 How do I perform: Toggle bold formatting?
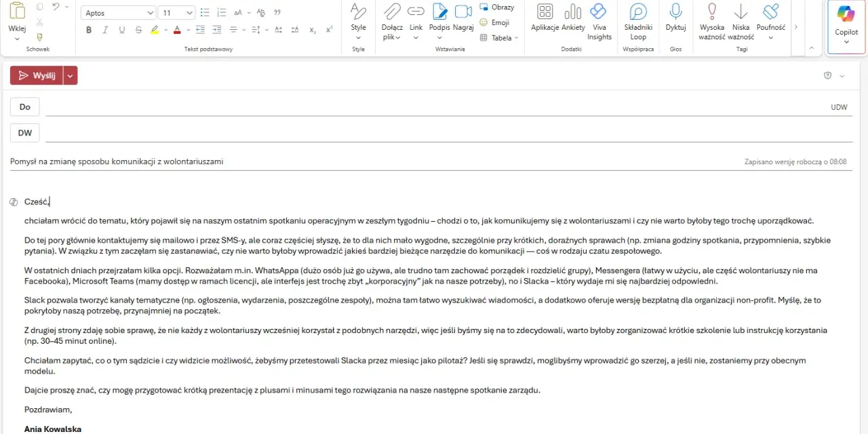coord(89,30)
